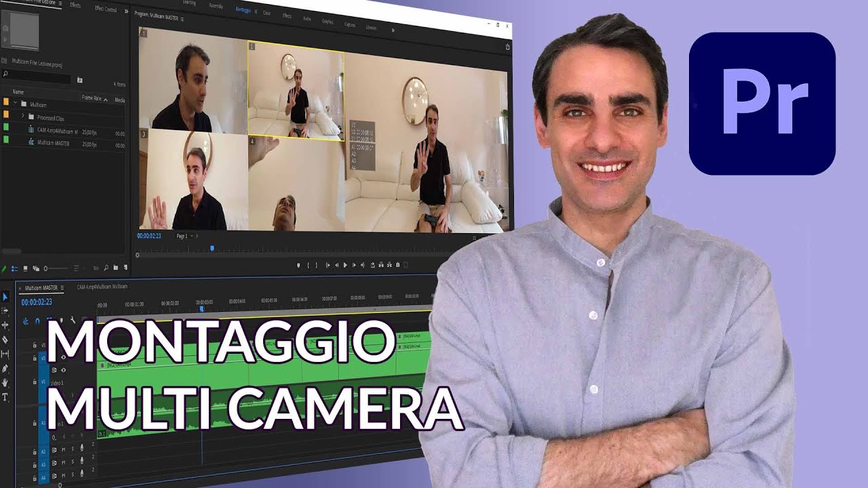Switch Project panel to List view
868x488 pixels.
pyautogui.click(x=15, y=268)
